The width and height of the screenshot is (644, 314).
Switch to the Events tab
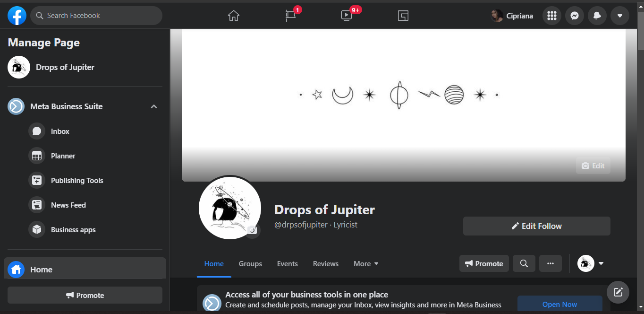(x=288, y=263)
